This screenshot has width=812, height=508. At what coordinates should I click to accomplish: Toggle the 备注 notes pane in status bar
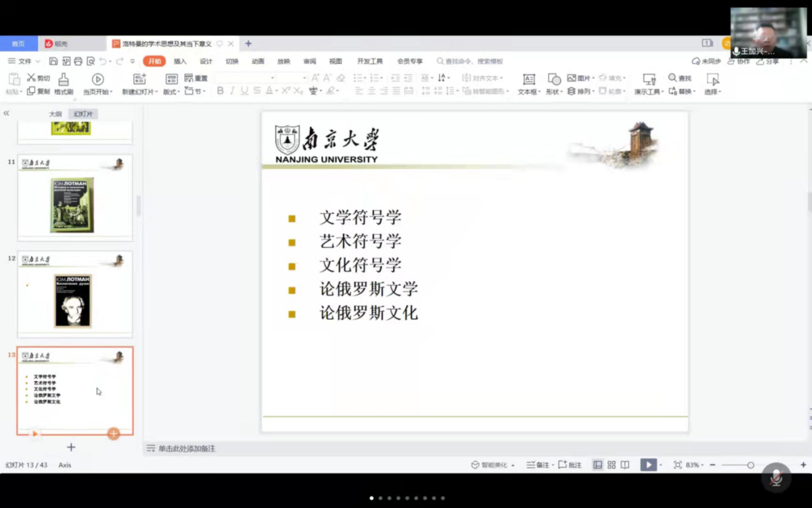click(x=537, y=465)
